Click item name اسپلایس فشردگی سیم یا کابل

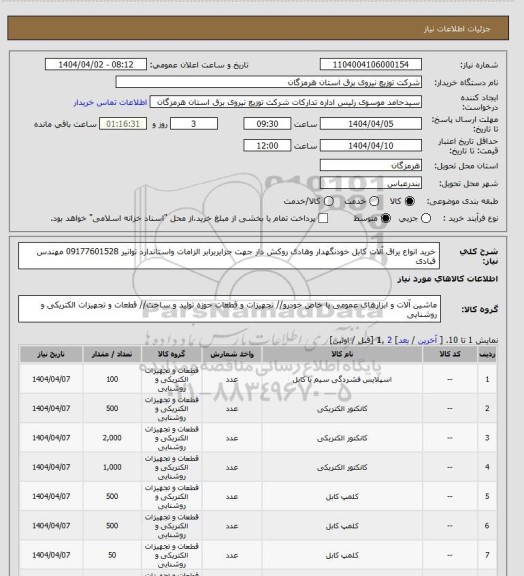(x=342, y=379)
